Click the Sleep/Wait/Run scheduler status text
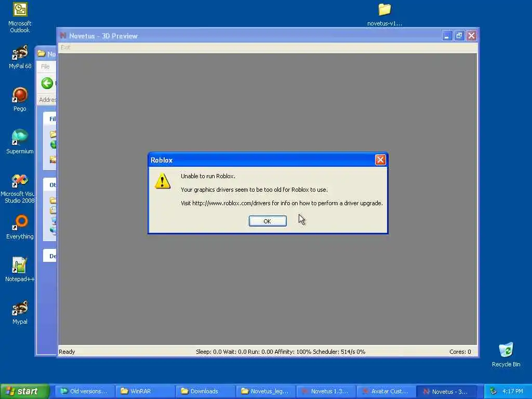 (281, 352)
